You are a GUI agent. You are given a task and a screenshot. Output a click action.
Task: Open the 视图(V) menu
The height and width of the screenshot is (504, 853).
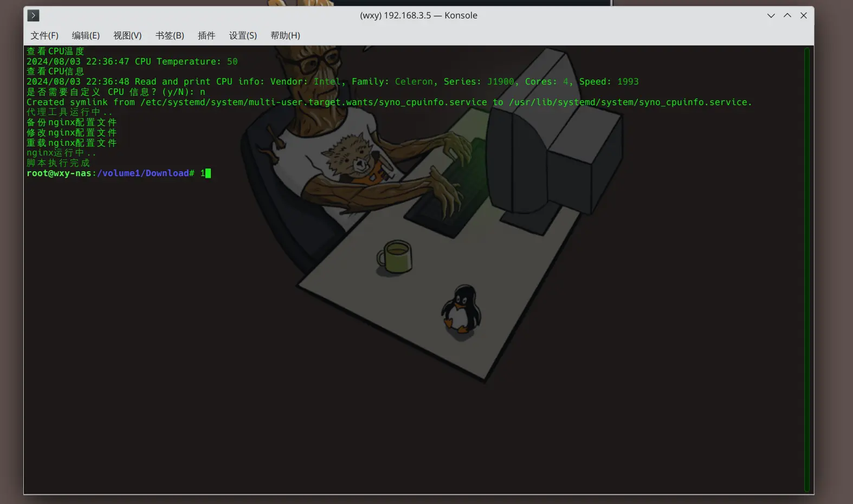pos(127,36)
